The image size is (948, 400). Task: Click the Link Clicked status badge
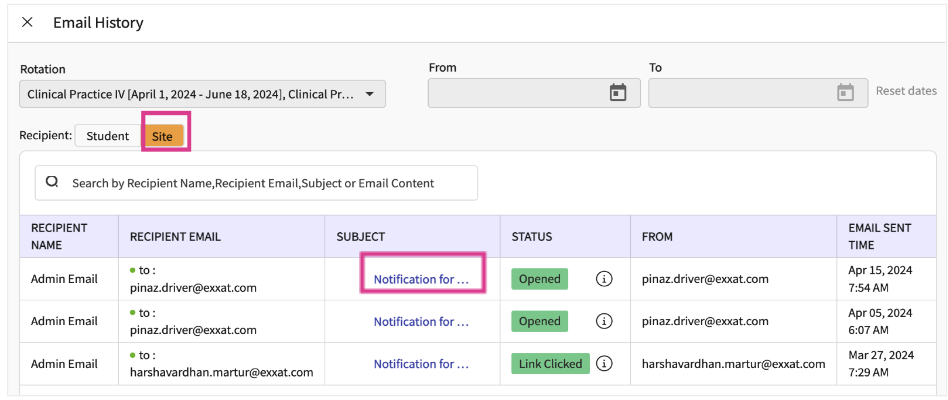tap(550, 363)
